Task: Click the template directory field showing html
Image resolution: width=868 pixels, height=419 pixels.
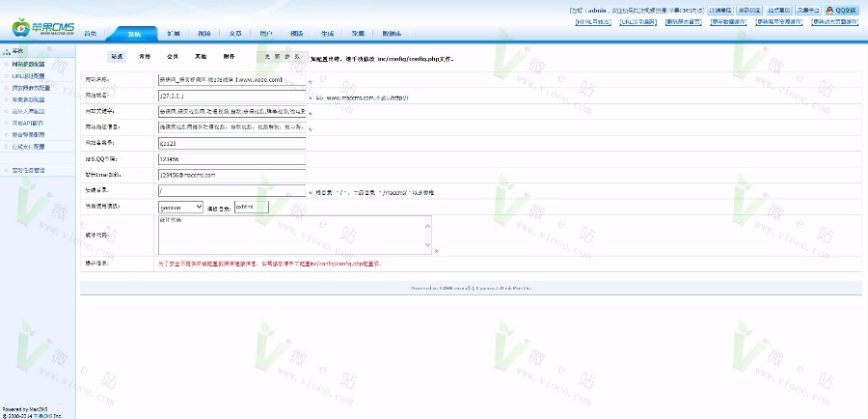Action: click(252, 207)
